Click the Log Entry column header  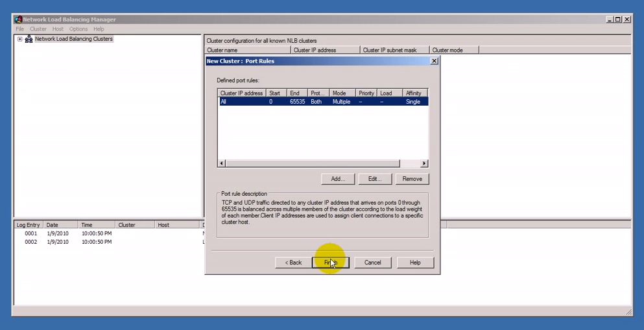click(x=29, y=225)
